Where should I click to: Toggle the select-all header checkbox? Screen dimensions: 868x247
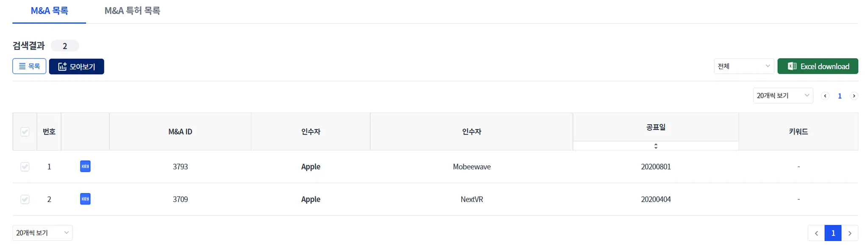click(25, 132)
